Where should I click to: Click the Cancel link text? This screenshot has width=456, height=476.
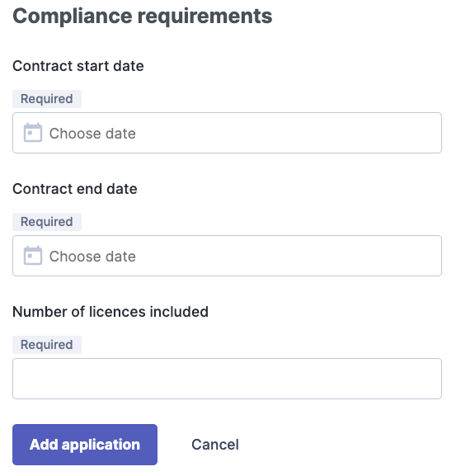pos(215,445)
